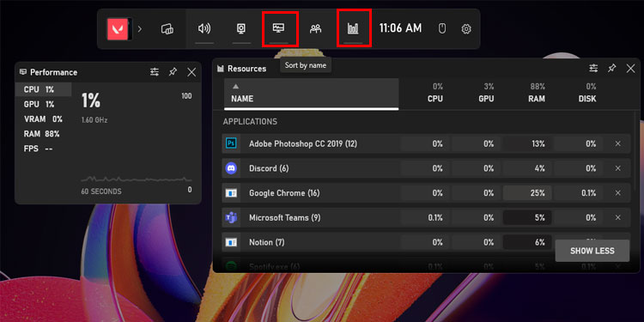The height and width of the screenshot is (322, 644).
Task: Select the Google Chrome (16) row
Action: click(426, 193)
